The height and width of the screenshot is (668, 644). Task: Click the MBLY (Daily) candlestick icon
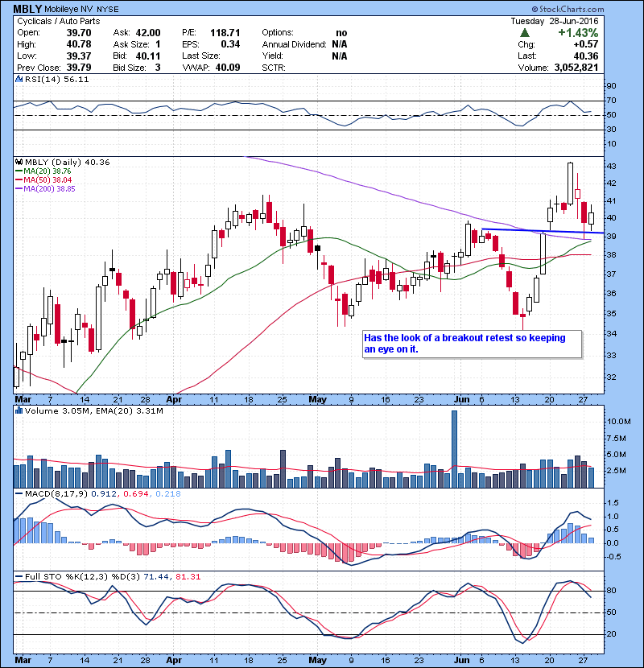pyautogui.click(x=19, y=162)
